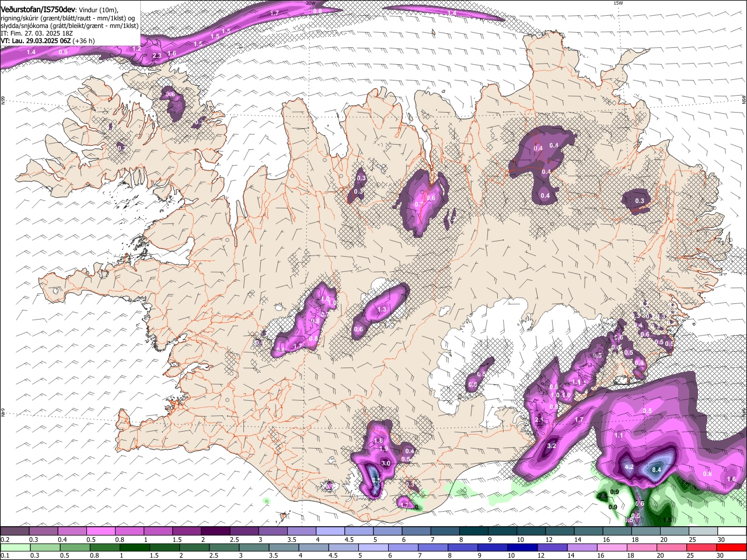The height and width of the screenshot is (560, 747).
Task: Click the '3.2' precipitation value on southeast coast
Action: (x=551, y=446)
